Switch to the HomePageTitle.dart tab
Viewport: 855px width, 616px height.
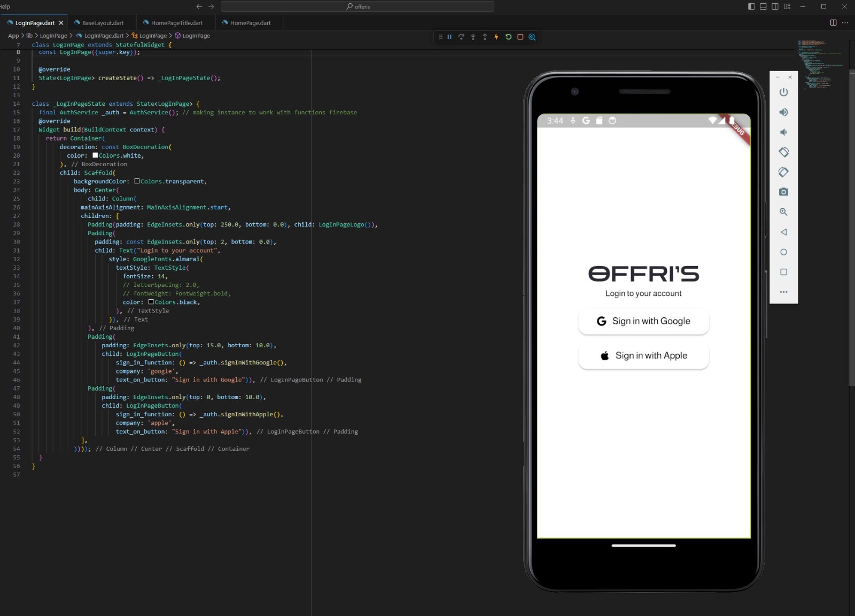[177, 23]
